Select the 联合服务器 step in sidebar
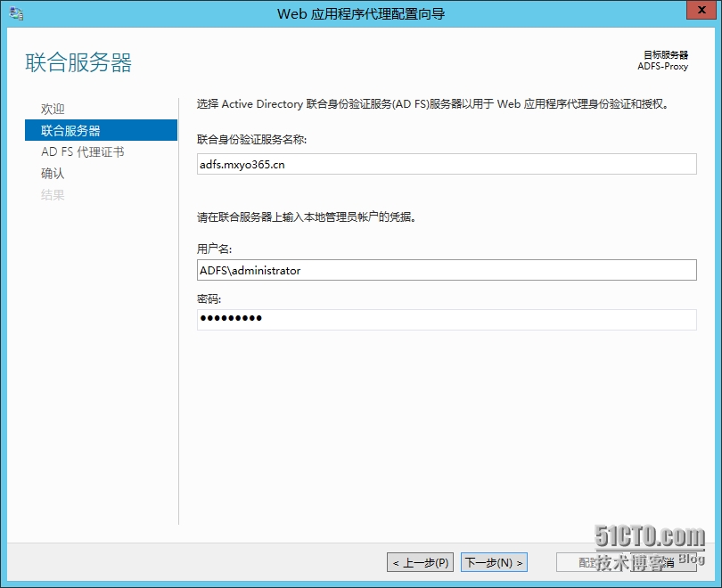The image size is (722, 588). point(70,130)
